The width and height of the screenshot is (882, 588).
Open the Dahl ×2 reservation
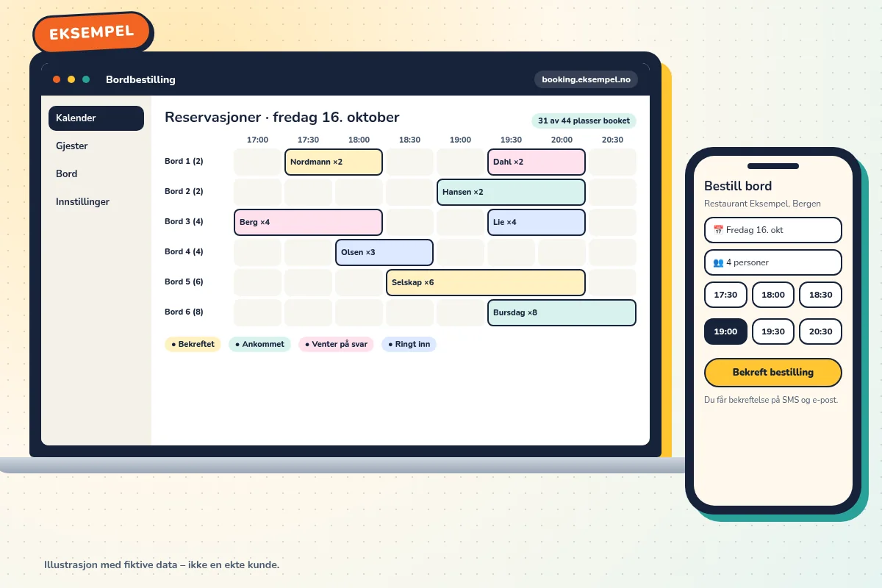coord(537,162)
